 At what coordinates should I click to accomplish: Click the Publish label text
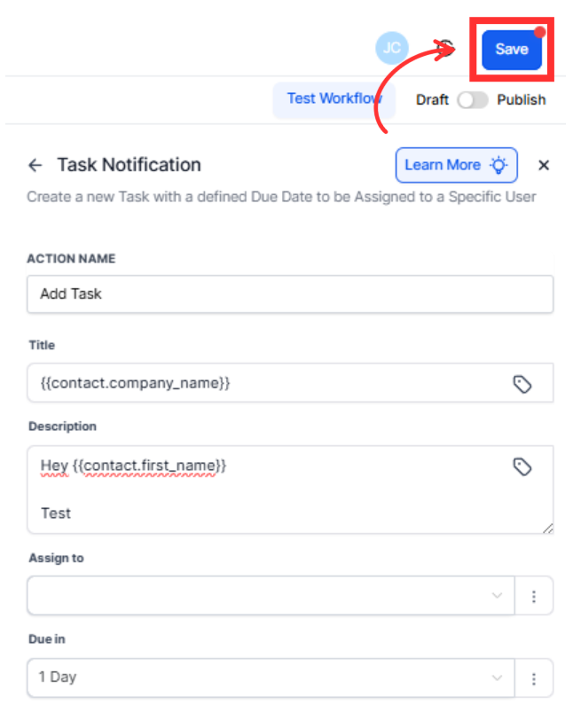522,100
